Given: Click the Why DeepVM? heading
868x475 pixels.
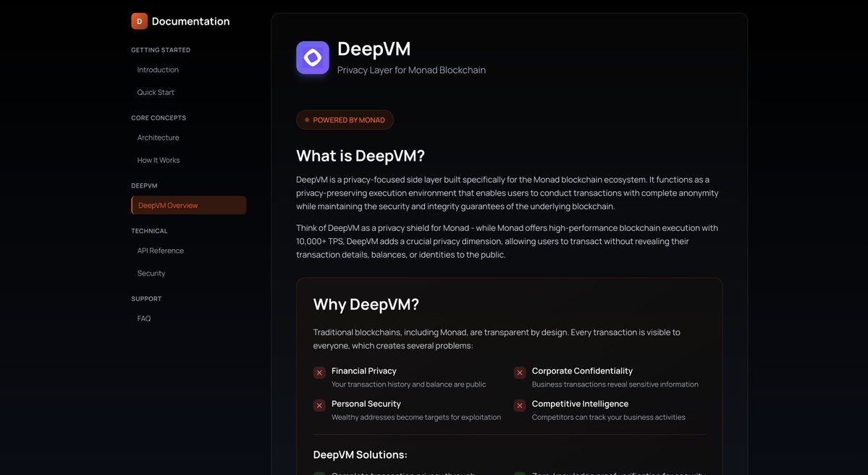Looking at the screenshot, I should click(366, 305).
